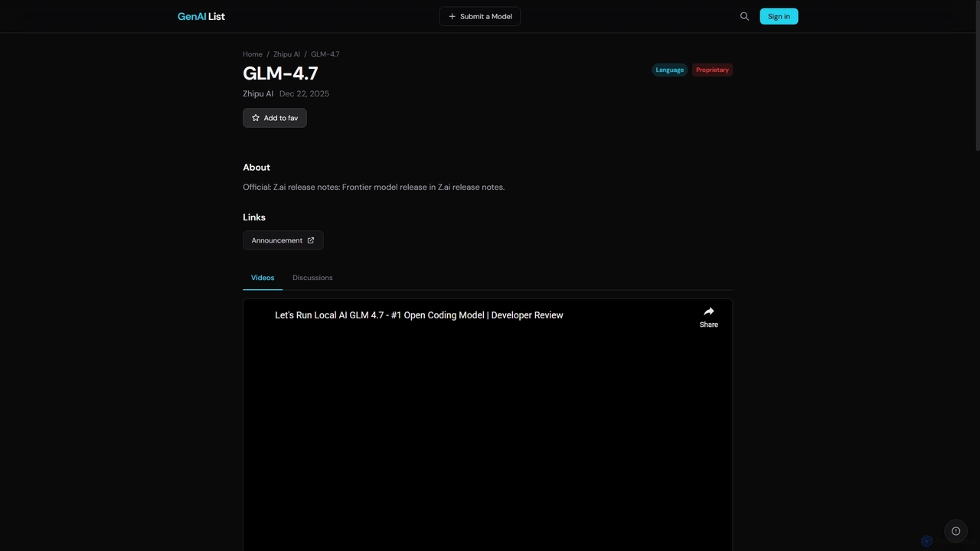Add GLM-4.7 to favorites
Screen dimensions: 980x551
coord(275,118)
